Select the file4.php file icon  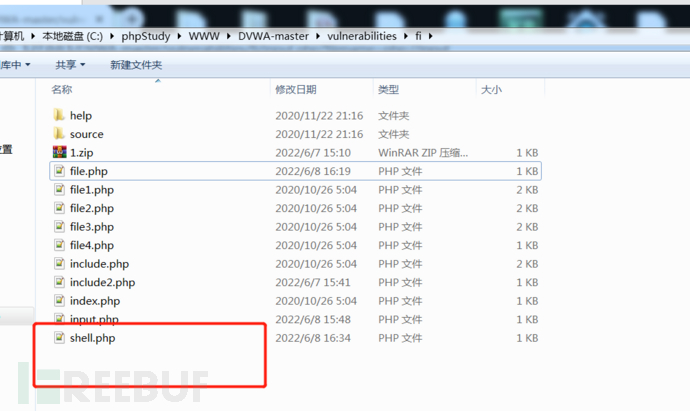coord(59,245)
